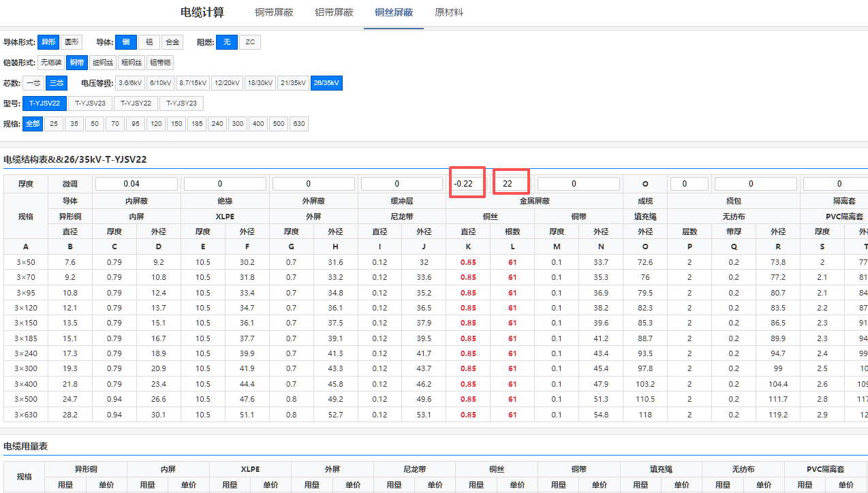This screenshot has height=493, width=868.
Task: Focus the inner shield adjustment field showing 0.04
Action: (136, 184)
